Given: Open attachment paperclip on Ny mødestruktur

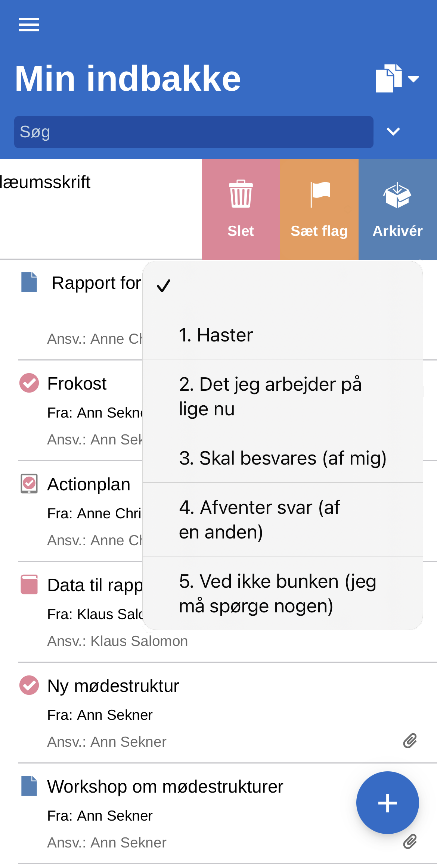Looking at the screenshot, I should (410, 741).
